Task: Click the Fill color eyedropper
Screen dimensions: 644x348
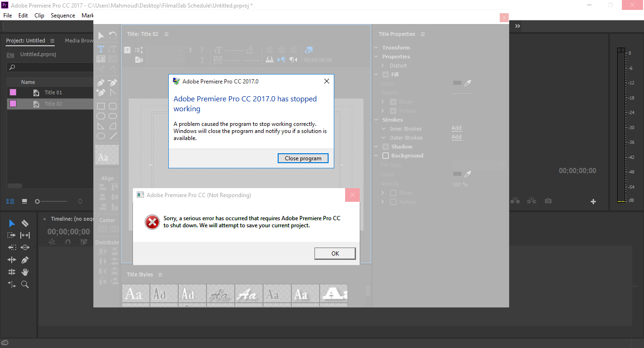Action: (468, 83)
